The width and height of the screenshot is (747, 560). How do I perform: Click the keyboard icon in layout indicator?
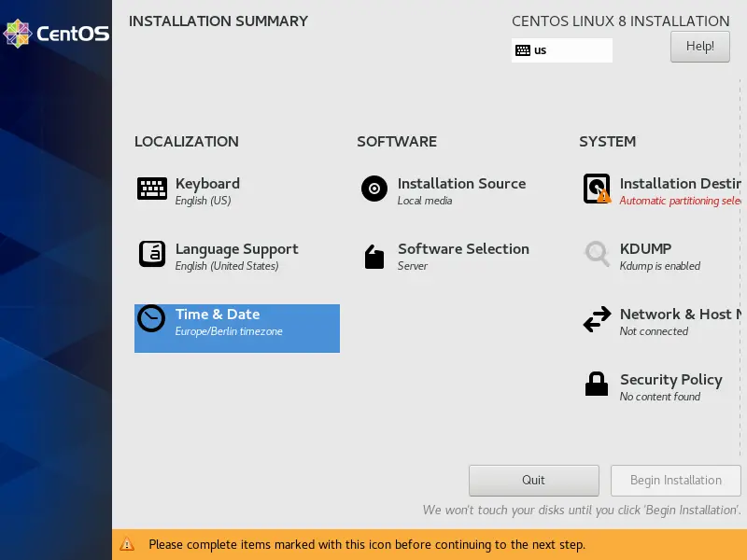tap(523, 50)
